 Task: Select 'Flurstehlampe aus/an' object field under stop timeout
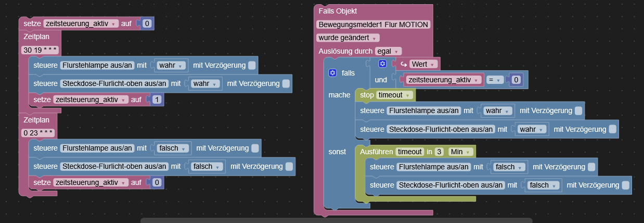click(x=424, y=111)
